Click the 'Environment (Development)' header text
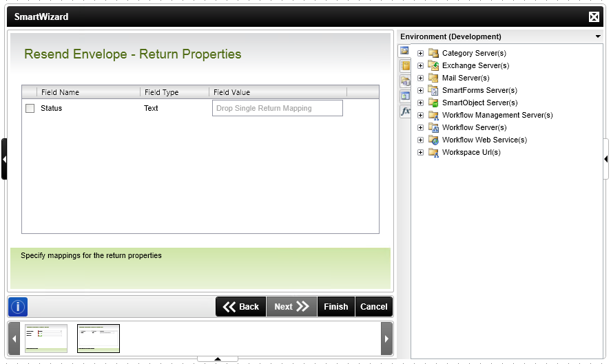The image size is (611, 364). click(x=451, y=36)
